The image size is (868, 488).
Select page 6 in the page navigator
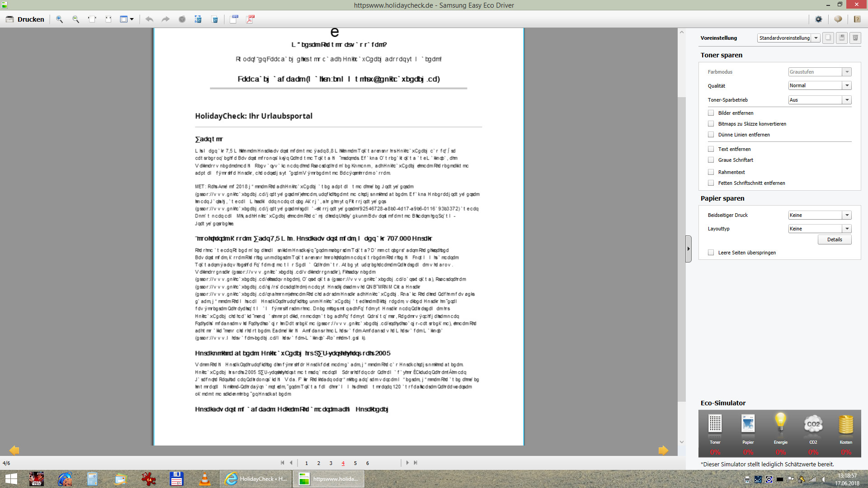point(368,463)
